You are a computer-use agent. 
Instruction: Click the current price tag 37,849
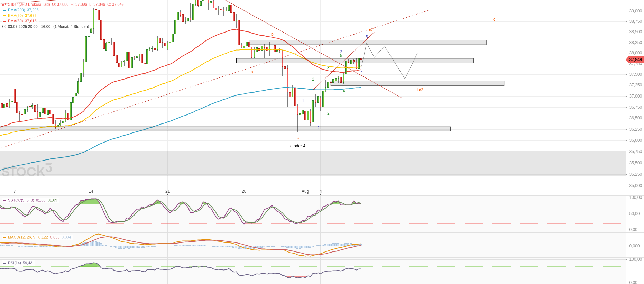click(635, 60)
